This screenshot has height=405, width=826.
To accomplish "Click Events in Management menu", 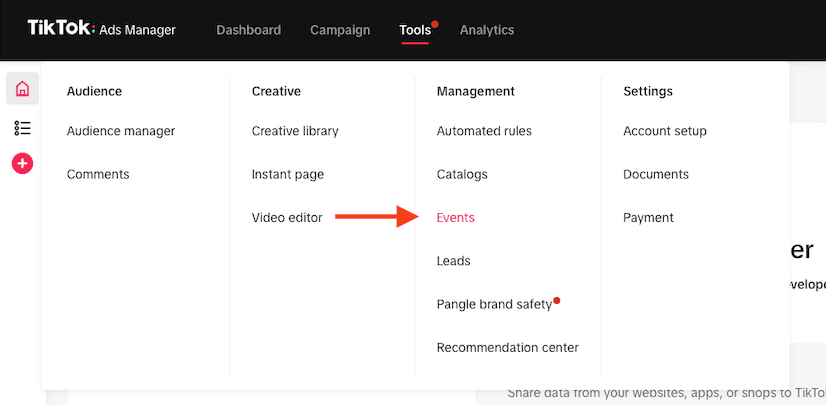I will [456, 218].
